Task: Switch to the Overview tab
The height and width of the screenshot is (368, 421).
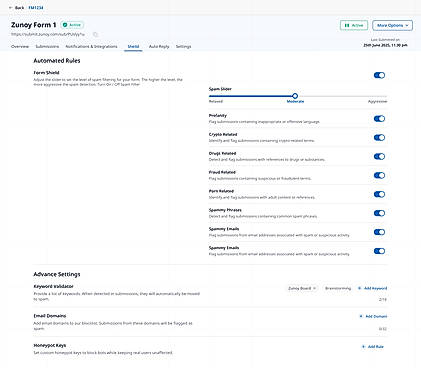Action: pyautogui.click(x=20, y=47)
